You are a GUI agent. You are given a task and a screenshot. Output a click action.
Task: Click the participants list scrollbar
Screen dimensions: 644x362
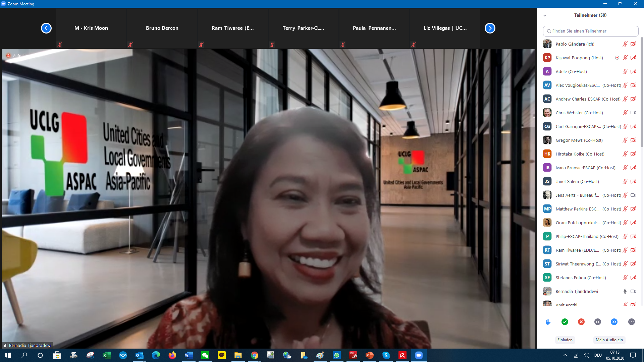pyautogui.click(x=642, y=92)
